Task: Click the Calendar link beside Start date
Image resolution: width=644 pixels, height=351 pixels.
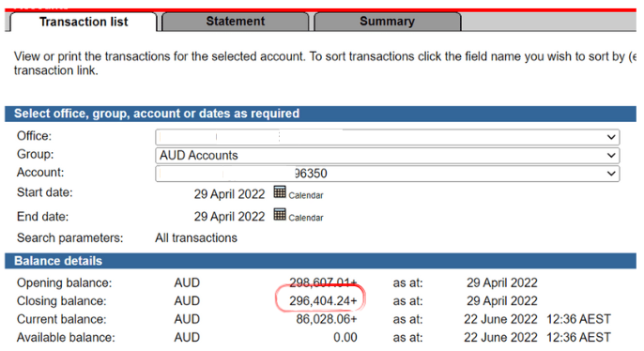Action: 306,195
